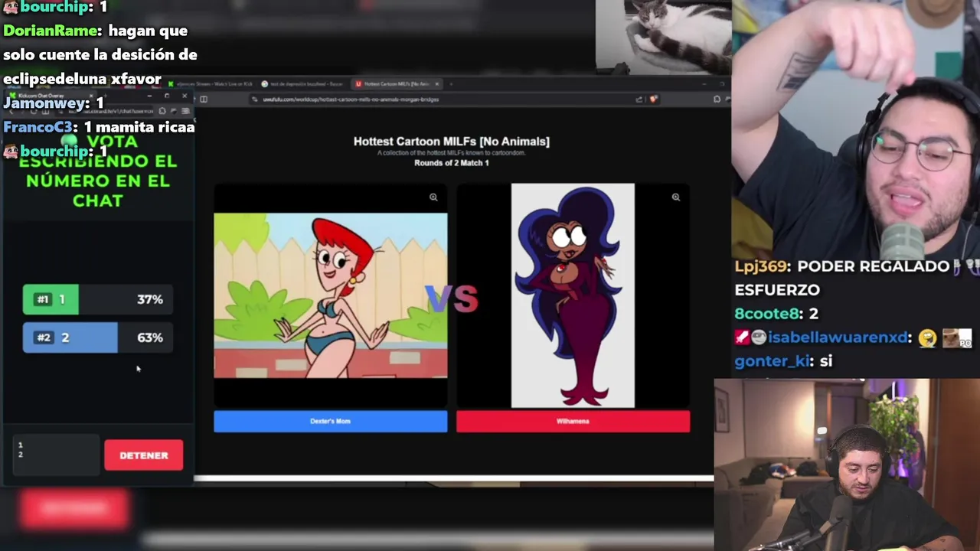Close the Kick chat overlay window
980x551 pixels.
(x=184, y=96)
